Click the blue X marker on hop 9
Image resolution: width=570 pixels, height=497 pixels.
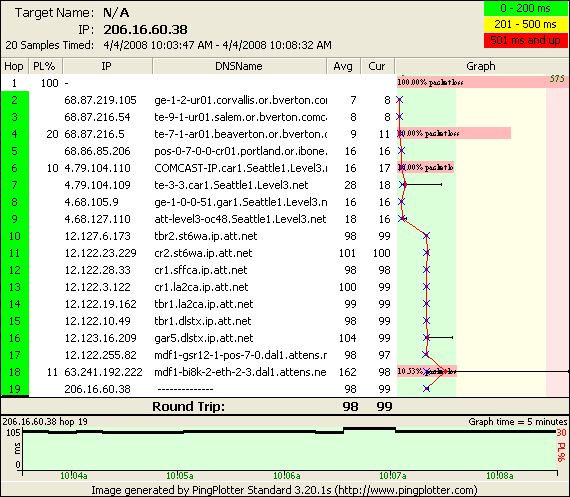pos(401,219)
